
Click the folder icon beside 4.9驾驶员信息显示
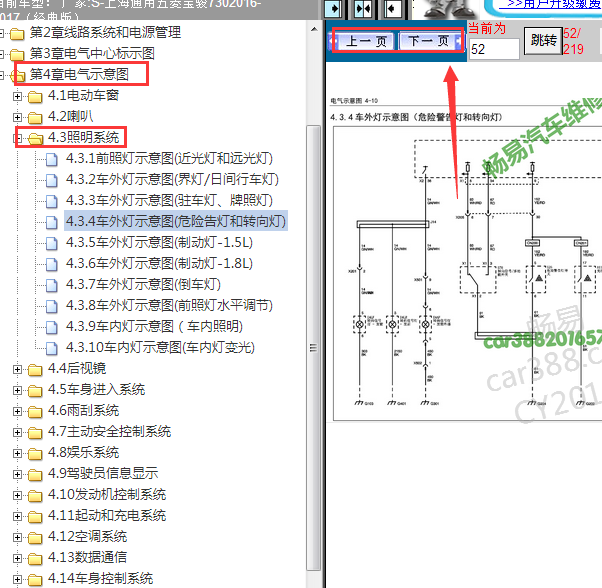tap(35, 475)
